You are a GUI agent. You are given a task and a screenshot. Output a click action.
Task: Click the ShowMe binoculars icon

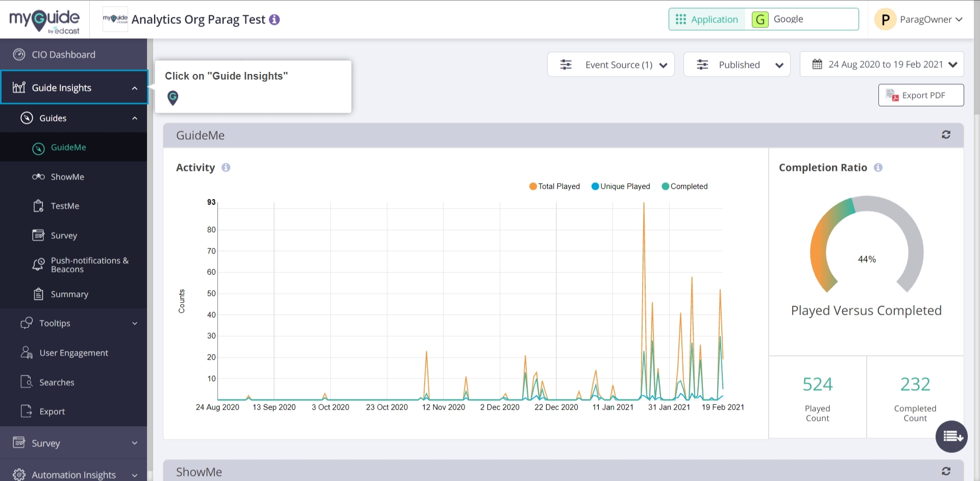click(x=38, y=176)
